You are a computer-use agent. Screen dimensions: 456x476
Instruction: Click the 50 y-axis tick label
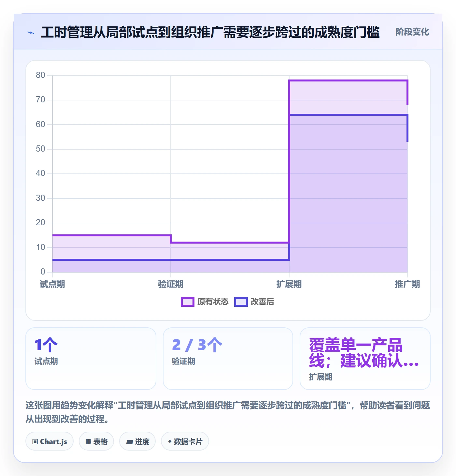40,149
